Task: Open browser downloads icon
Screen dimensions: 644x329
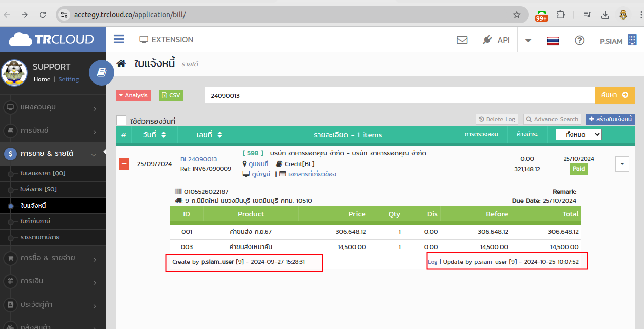Action: (x=605, y=14)
